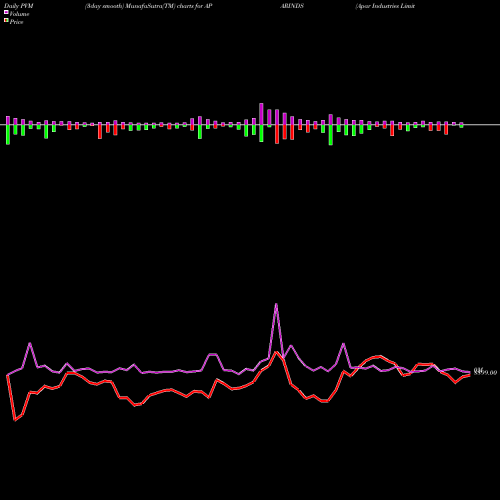Click the Volume legend color swatch
Viewport: 500px width, 500px height.
pos(6,12)
